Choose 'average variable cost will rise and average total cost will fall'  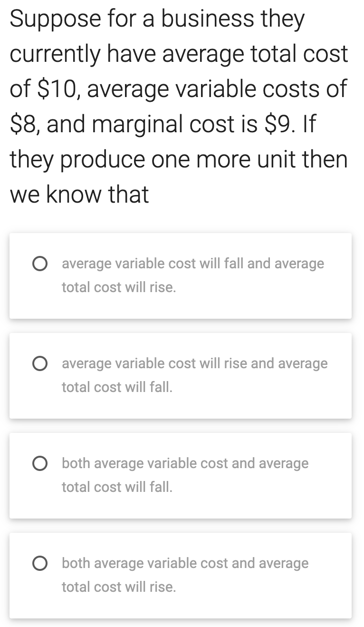point(40,363)
